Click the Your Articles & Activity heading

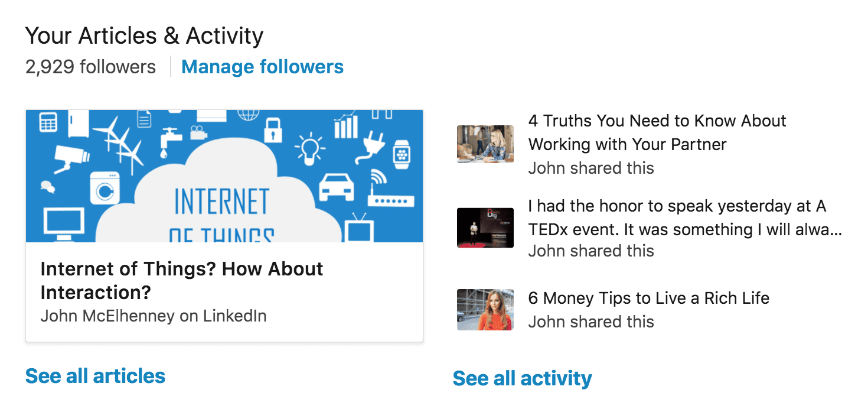click(x=143, y=35)
